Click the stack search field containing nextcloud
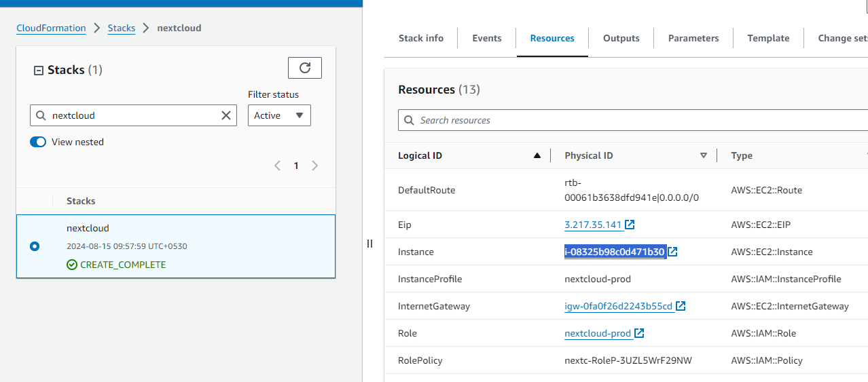868x382 pixels. pos(133,115)
